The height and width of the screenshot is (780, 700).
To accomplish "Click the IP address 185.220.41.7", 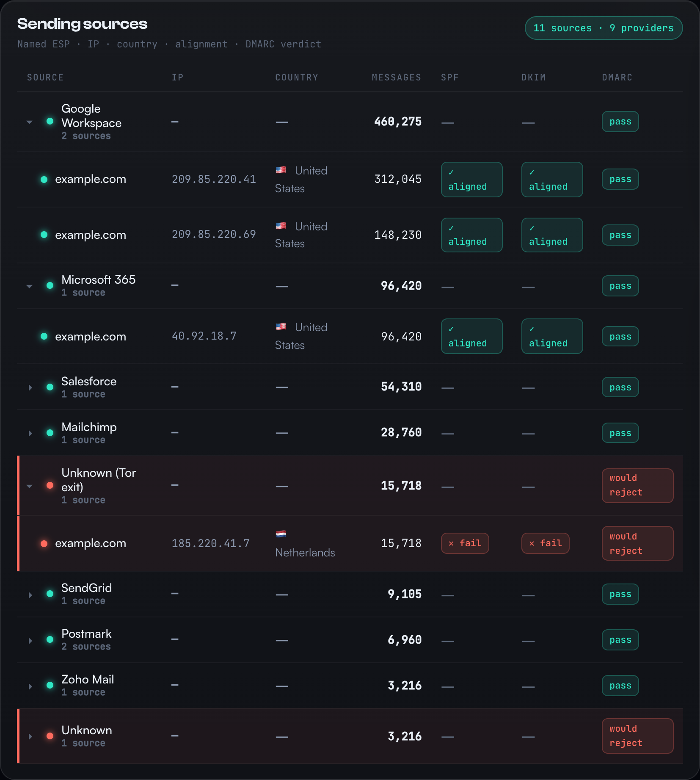I will (x=211, y=543).
